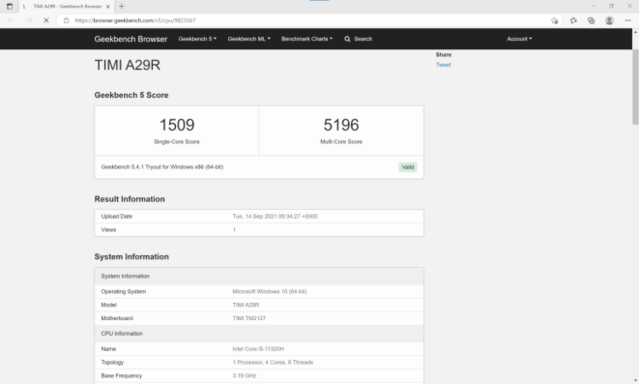Add this page to favorites star icon
640x384 pixels.
point(554,20)
